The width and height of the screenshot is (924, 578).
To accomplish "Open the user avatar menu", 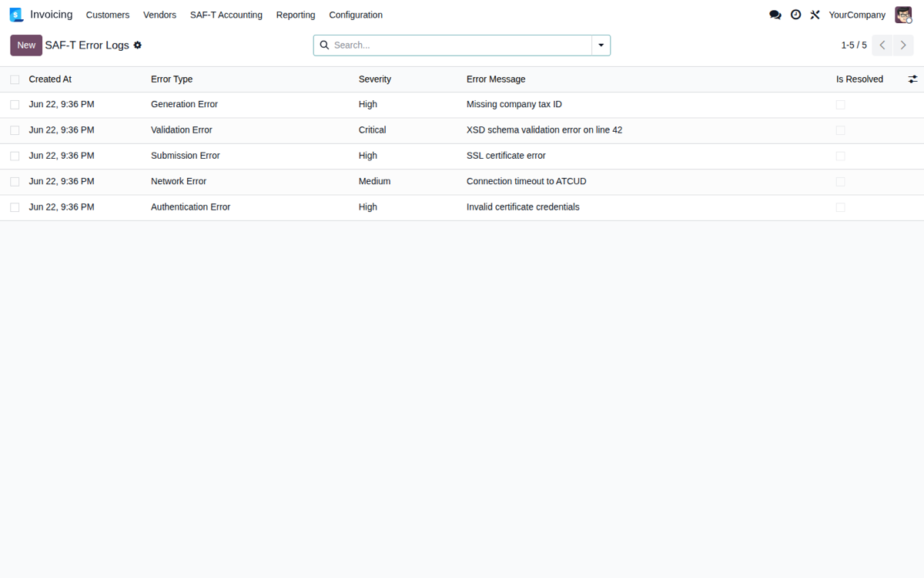I will pyautogui.click(x=903, y=15).
